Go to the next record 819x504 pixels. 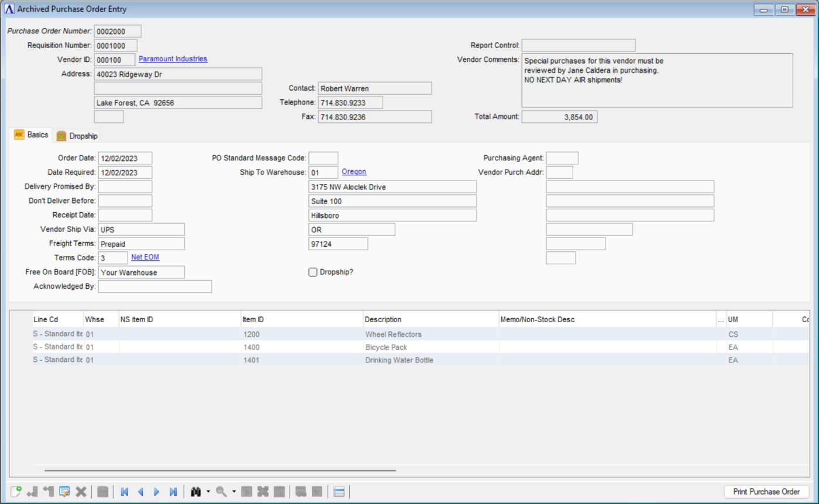click(x=156, y=492)
